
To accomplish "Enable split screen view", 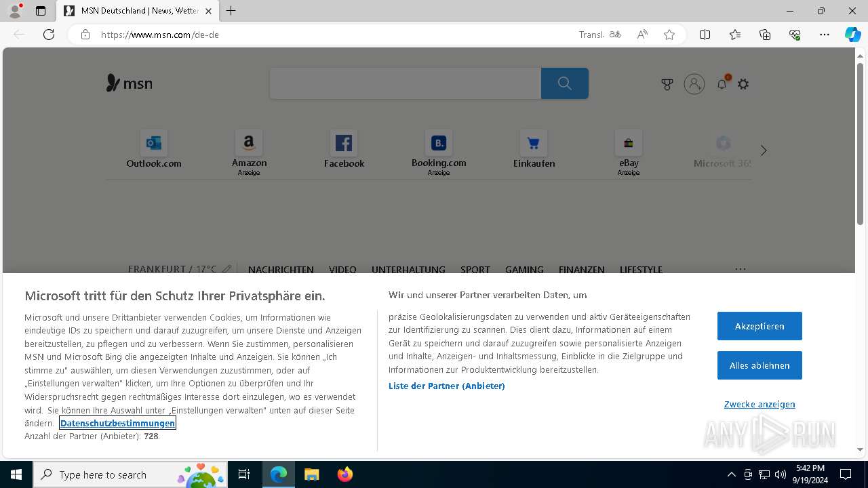I will coord(705,35).
